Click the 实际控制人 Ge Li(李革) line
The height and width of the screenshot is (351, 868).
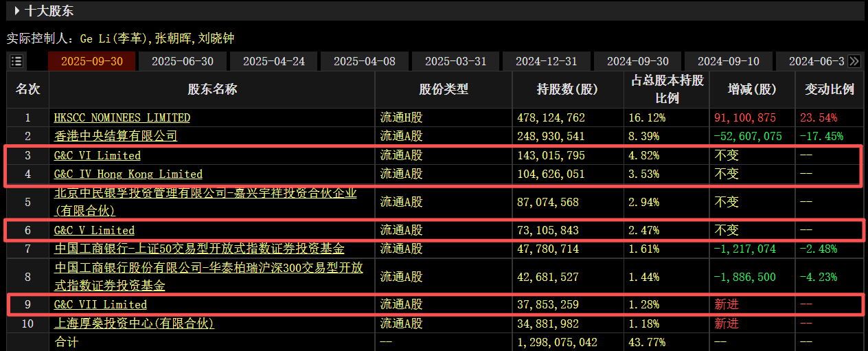click(120, 38)
